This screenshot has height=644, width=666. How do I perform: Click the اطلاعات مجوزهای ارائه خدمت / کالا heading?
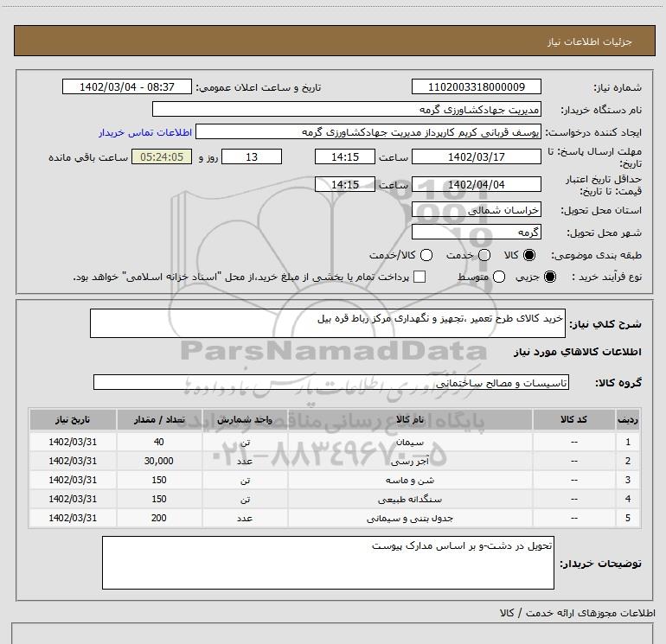click(578, 613)
